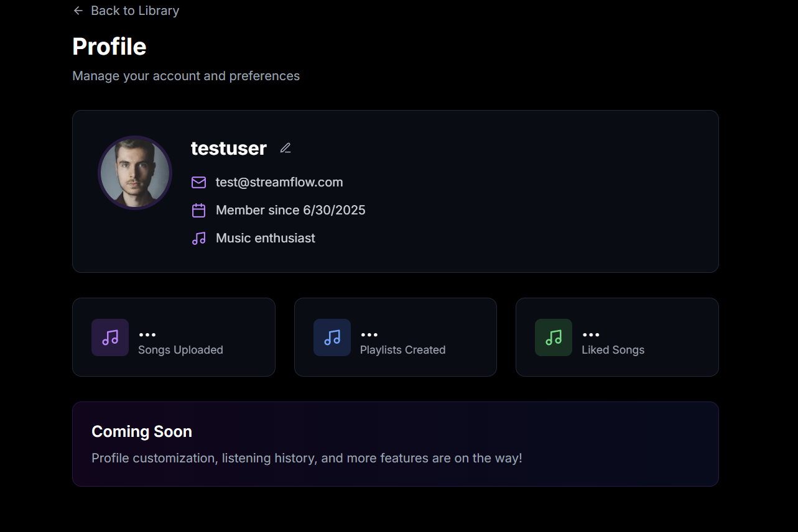Screen dimensions: 798x532
Task: Click the loading dots above Liked Songs
Action: tap(591, 335)
